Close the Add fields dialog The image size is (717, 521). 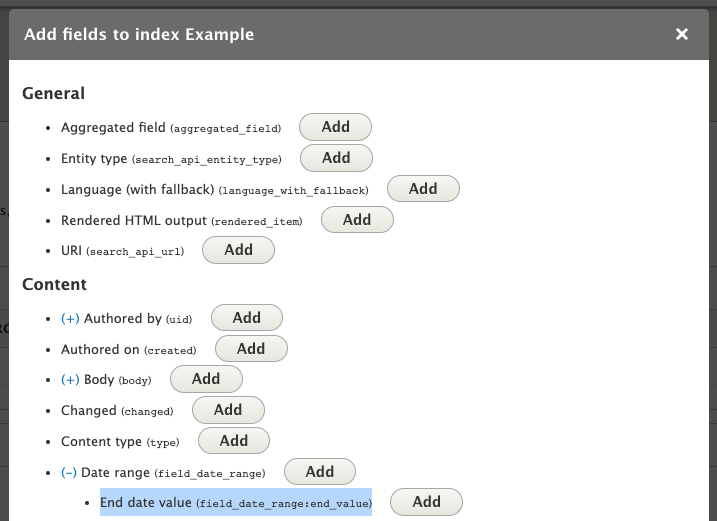click(x=681, y=34)
